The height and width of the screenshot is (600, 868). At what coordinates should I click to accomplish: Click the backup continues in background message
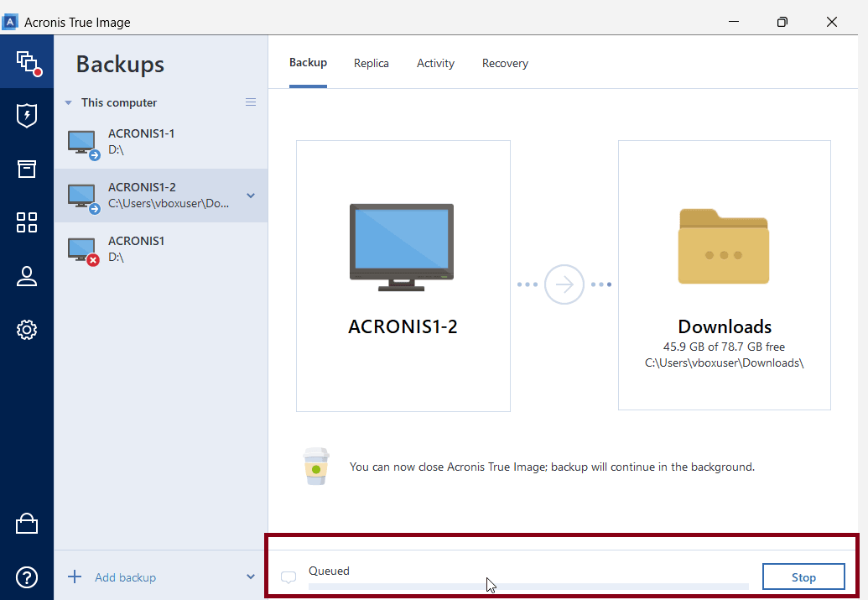pyautogui.click(x=552, y=467)
